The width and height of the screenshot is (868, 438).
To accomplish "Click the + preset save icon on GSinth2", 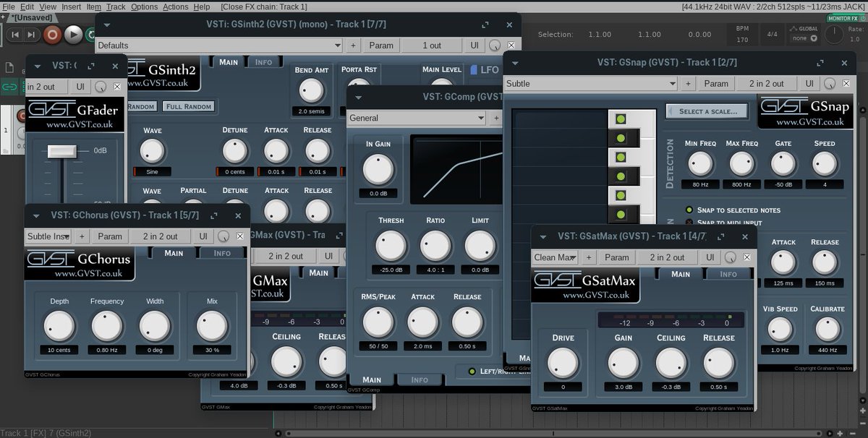I will tap(354, 45).
